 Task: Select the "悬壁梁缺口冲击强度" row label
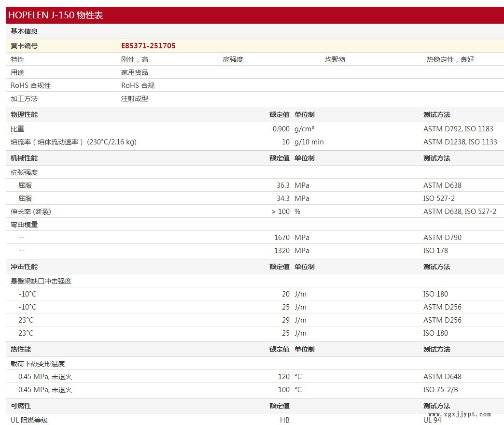point(41,281)
